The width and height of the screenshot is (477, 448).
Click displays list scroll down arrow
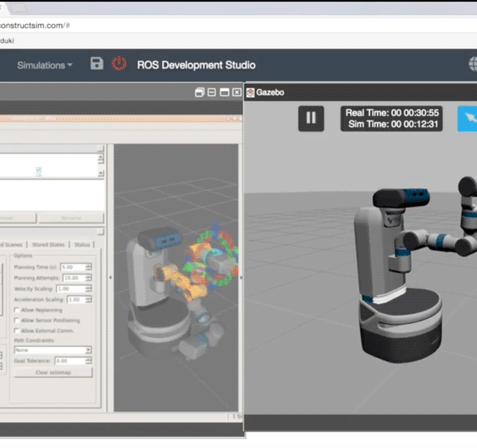(101, 173)
